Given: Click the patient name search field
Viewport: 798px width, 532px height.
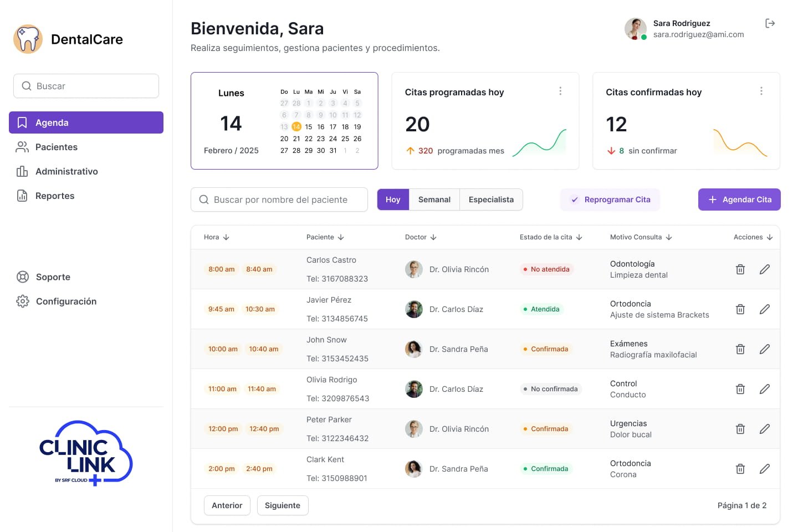Looking at the screenshot, I should [280, 199].
